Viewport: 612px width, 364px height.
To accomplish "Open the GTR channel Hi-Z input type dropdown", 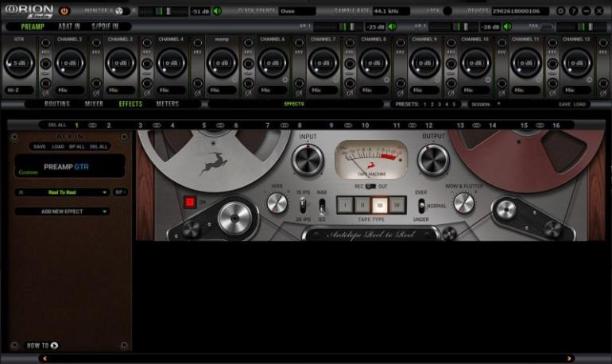I will click(x=20, y=90).
